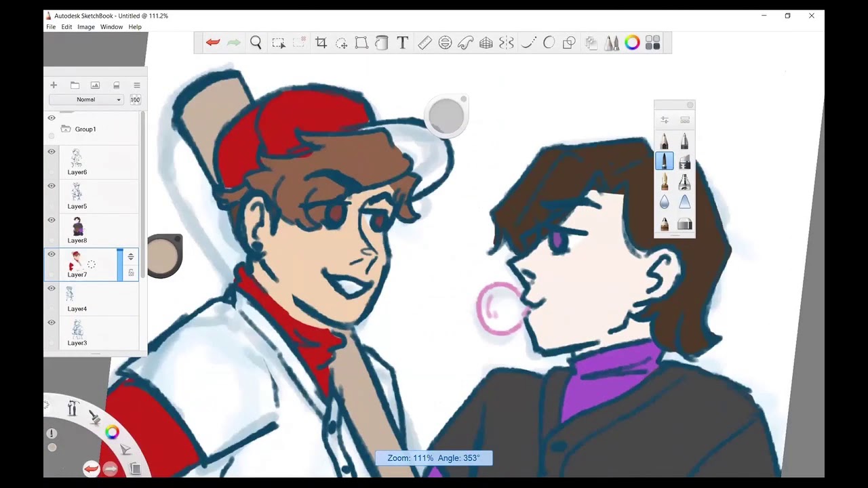Toggle the Symmetry tool
Image resolution: width=868 pixels, height=488 pixels.
(507, 43)
